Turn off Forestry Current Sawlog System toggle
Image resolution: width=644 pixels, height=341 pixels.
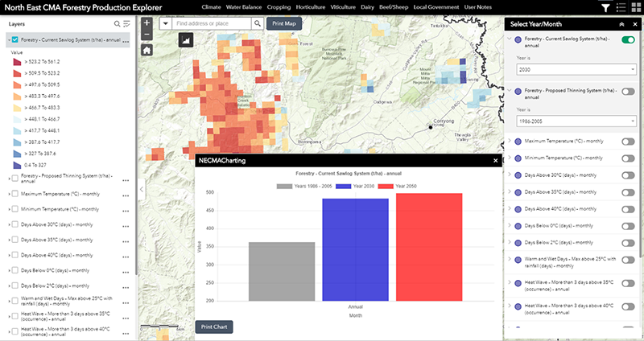[x=628, y=39]
